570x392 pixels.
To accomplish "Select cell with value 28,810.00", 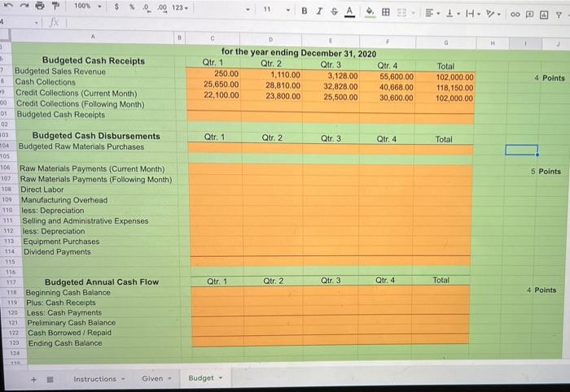I will pos(271,85).
